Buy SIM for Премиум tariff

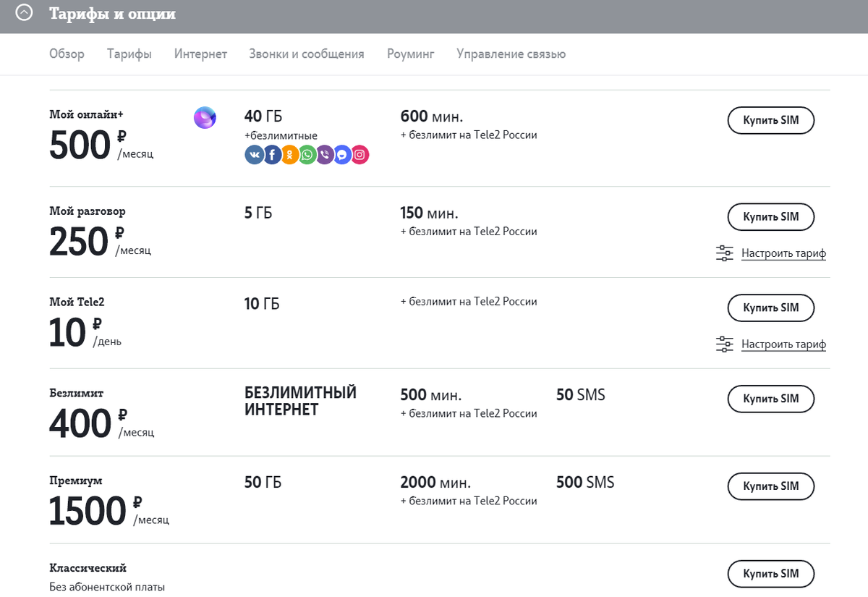pos(771,486)
